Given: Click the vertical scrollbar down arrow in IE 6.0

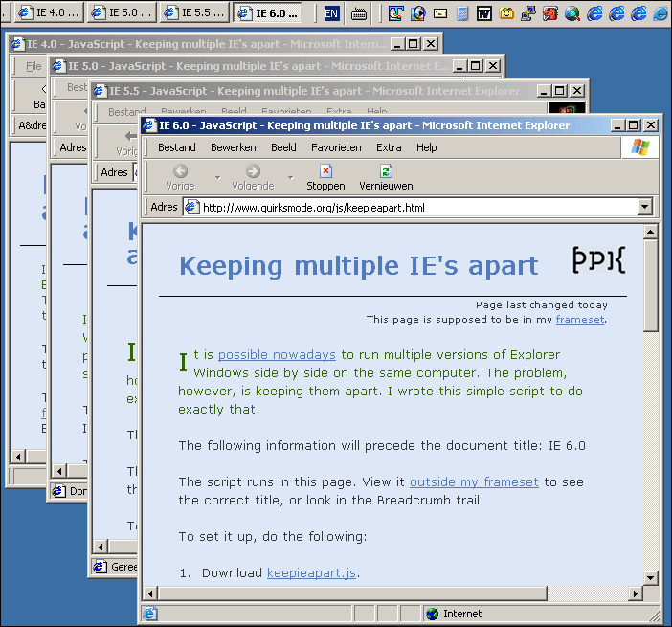Looking at the screenshot, I should coord(651,577).
